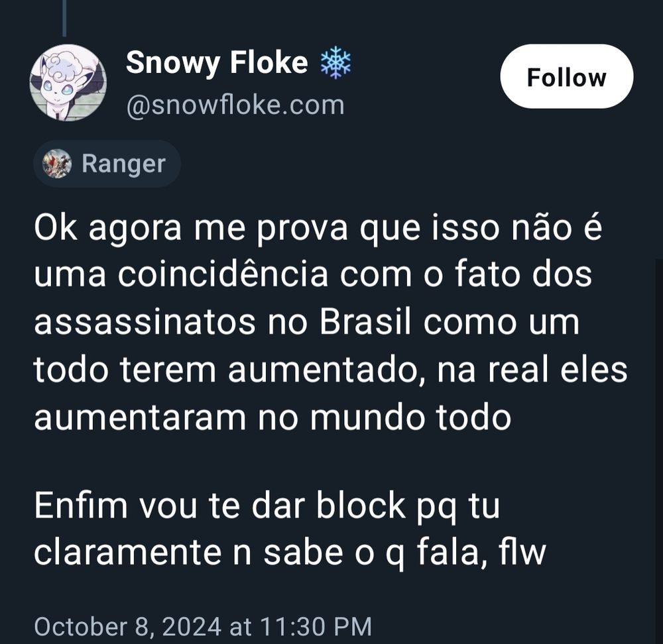Click the word "coincidência" in the post
This screenshot has width=663, height=644.
point(223,275)
